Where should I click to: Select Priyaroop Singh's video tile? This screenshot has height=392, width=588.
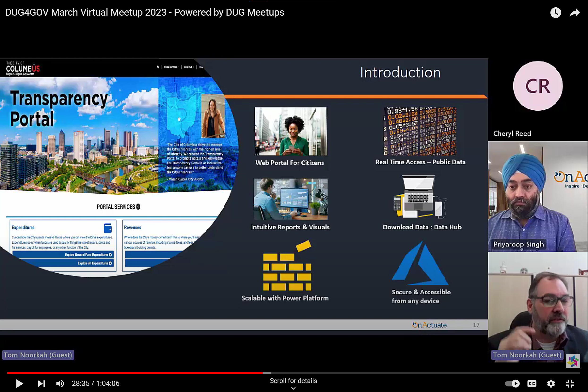click(538, 197)
